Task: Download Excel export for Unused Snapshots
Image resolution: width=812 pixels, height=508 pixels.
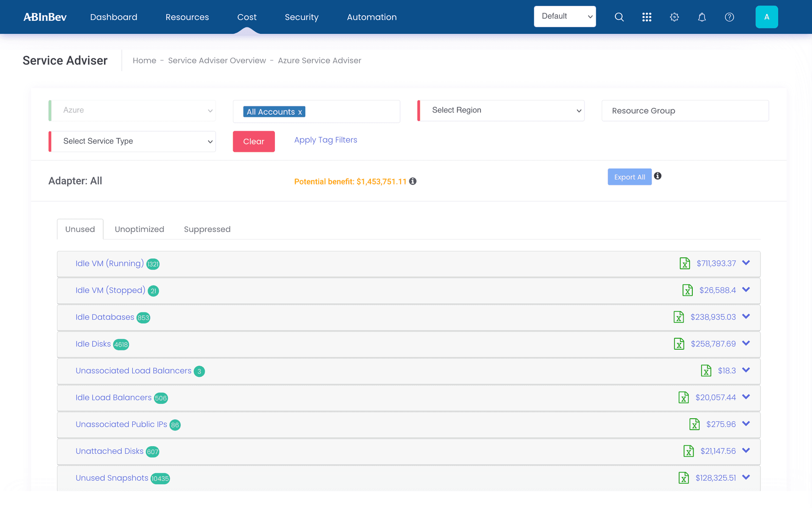Action: (683, 478)
